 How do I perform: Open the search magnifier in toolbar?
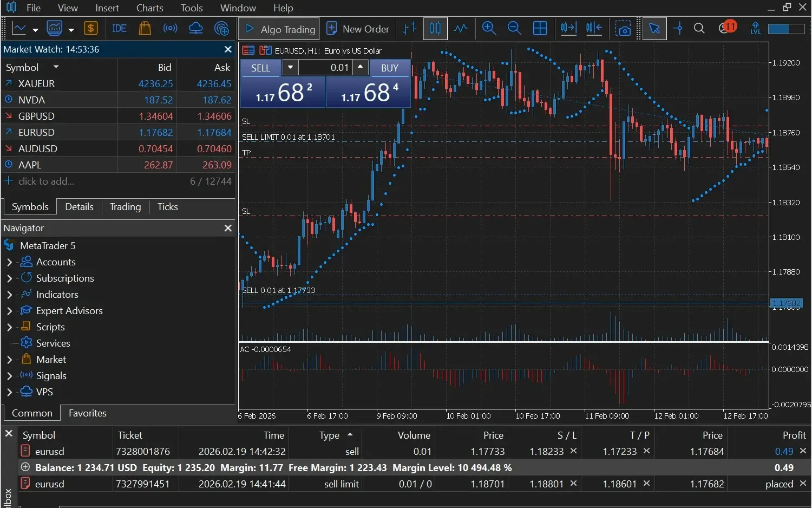[699, 29]
